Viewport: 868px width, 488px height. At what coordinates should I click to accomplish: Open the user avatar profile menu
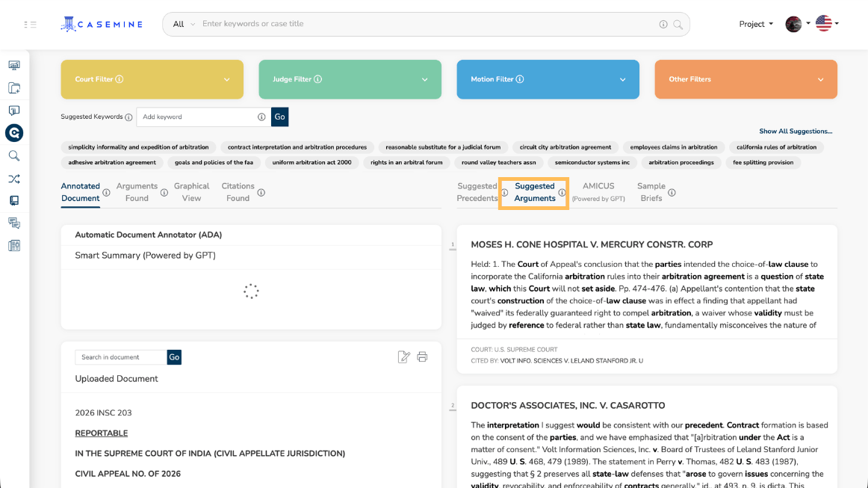coord(793,25)
